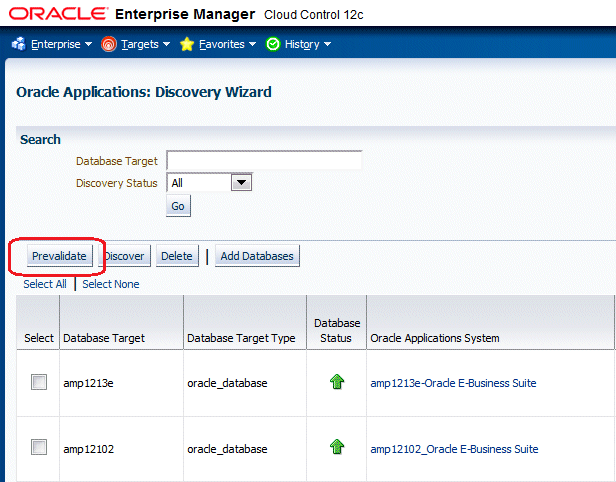Screen dimensions: 616x482
Task: Click the Enterprise menu icon
Action: tap(18, 44)
